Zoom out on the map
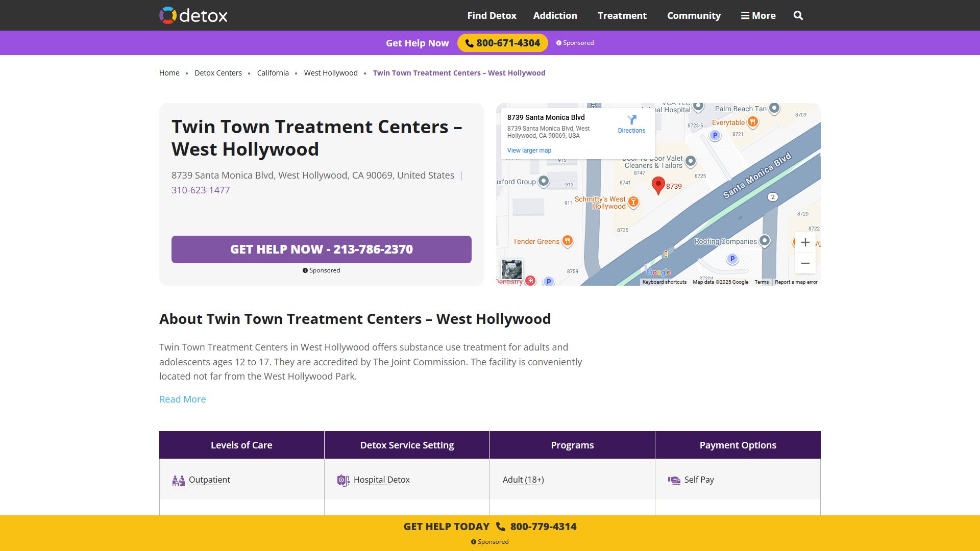The height and width of the screenshot is (551, 980). [x=805, y=263]
